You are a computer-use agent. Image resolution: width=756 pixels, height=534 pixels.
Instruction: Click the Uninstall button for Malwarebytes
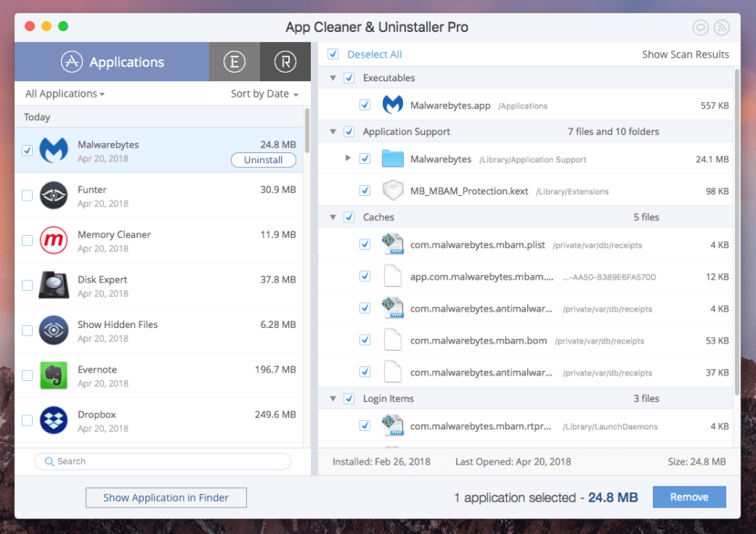[263, 160]
